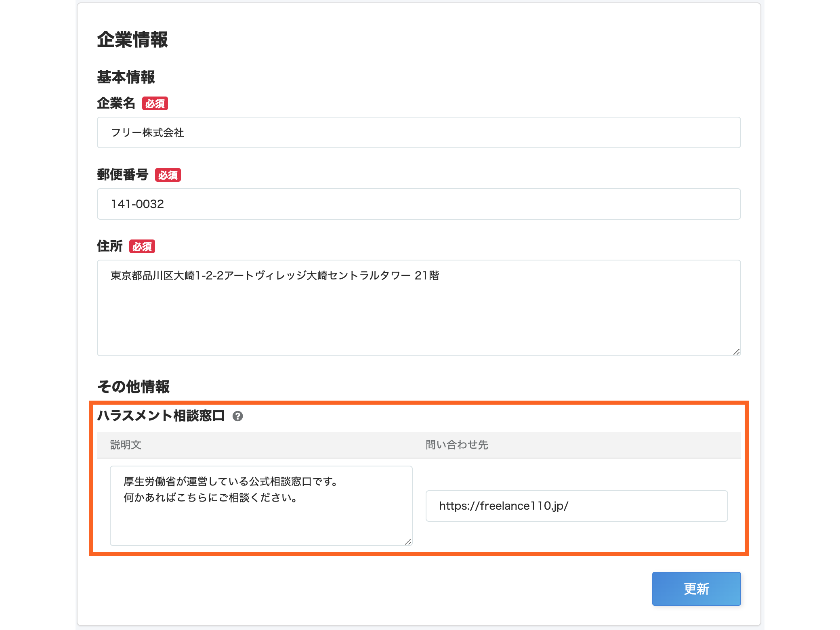Click the ハラスメント相談窓口 label
The image size is (840, 630).
[161, 416]
